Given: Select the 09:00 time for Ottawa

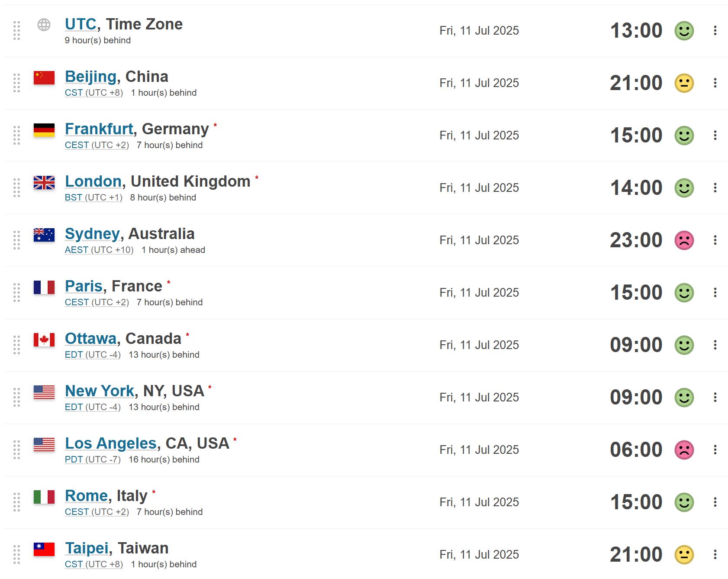Looking at the screenshot, I should (636, 345).
